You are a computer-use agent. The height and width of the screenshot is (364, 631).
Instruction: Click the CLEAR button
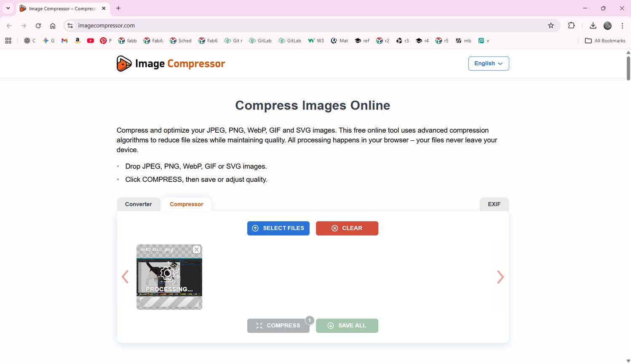pos(347,228)
